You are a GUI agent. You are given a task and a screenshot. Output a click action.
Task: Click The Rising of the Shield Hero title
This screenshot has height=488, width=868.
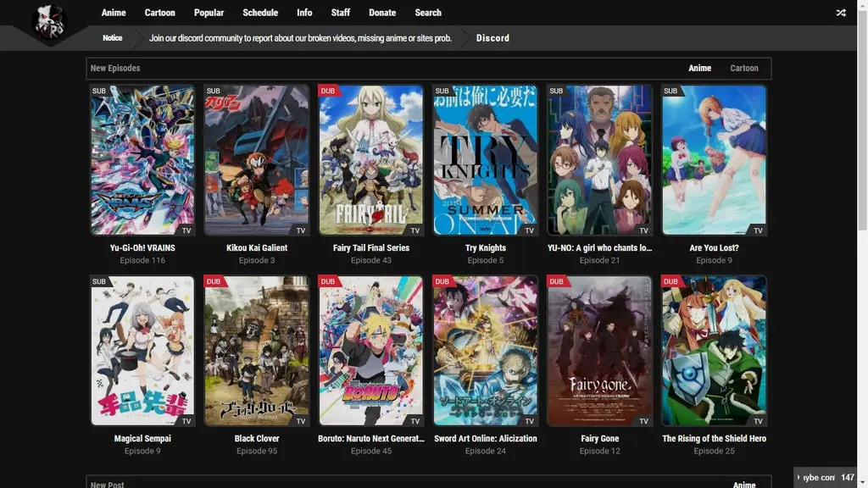pos(714,438)
